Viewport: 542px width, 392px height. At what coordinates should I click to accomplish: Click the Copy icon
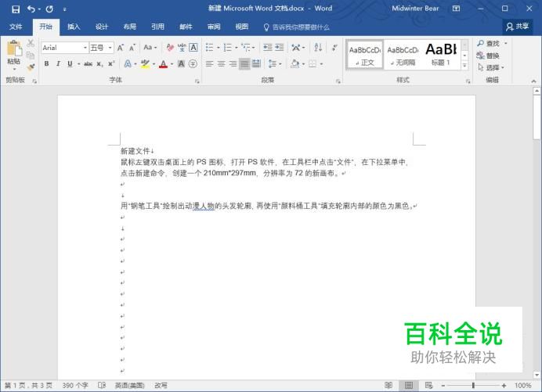(31, 55)
